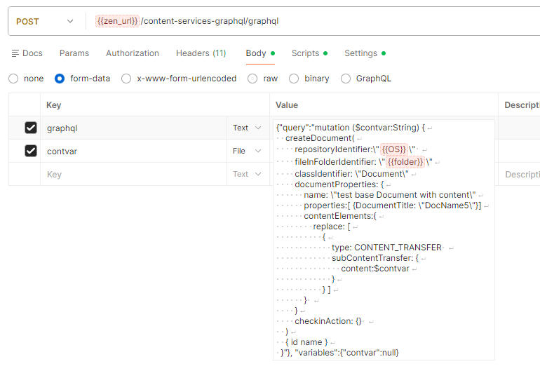Click the empty Key input field
The width and height of the screenshot is (540, 392).
[x=132, y=174]
